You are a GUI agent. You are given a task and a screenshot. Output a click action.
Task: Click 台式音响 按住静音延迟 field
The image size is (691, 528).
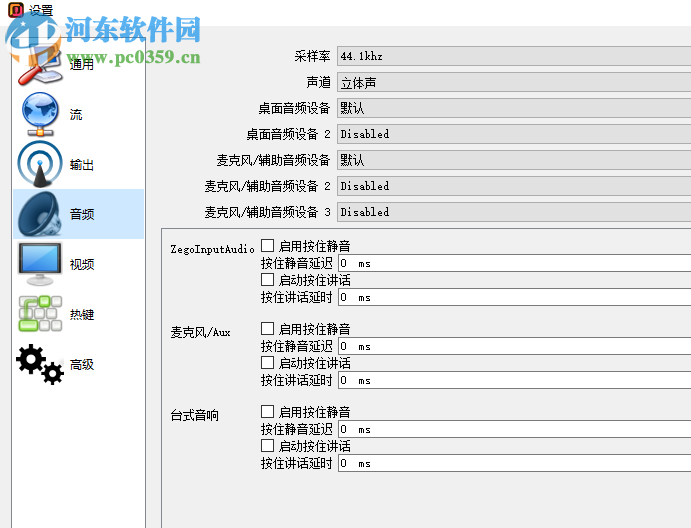[514, 429]
